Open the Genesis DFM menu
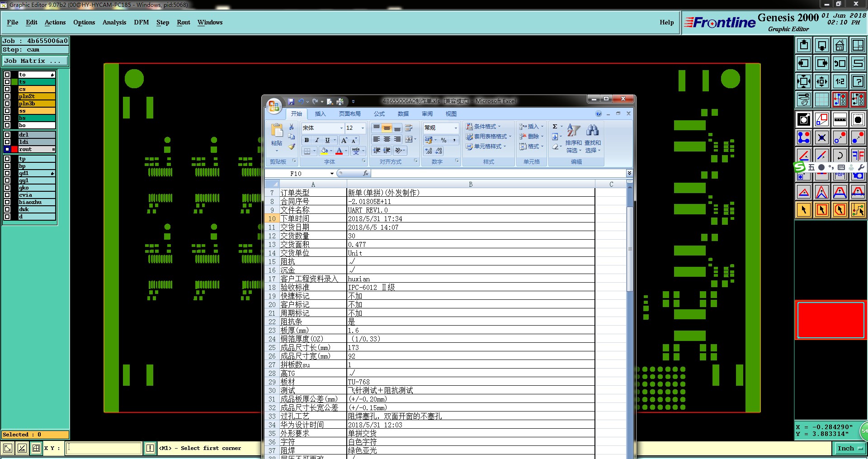Viewport: 868px width, 459px height. (x=142, y=22)
